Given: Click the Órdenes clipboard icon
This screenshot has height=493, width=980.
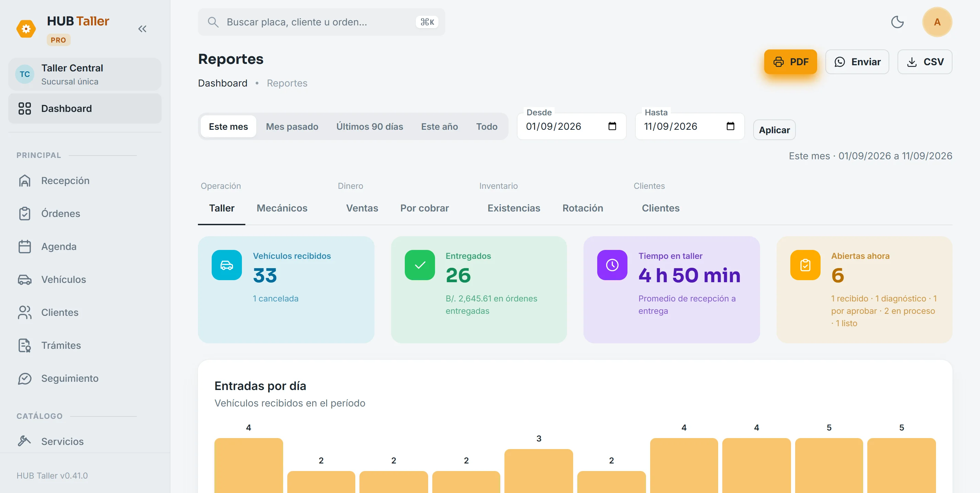Looking at the screenshot, I should click(25, 214).
